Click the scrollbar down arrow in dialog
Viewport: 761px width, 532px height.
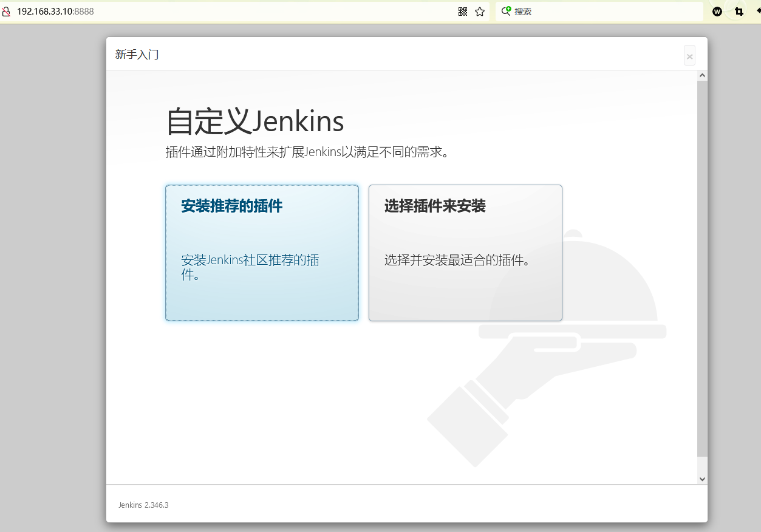[702, 479]
